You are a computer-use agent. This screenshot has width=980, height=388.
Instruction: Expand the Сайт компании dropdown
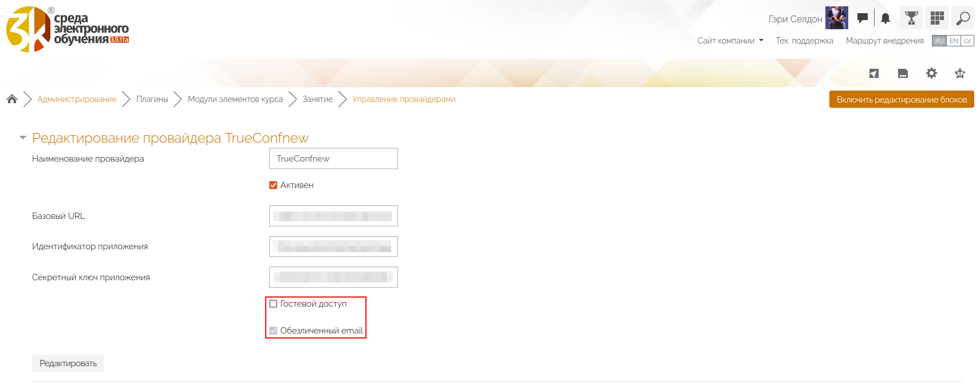[730, 41]
